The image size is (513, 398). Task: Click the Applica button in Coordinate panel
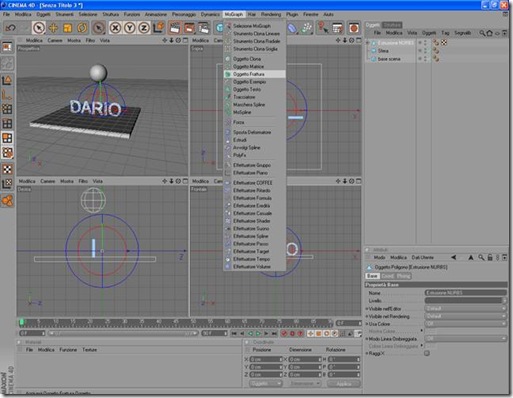point(343,384)
